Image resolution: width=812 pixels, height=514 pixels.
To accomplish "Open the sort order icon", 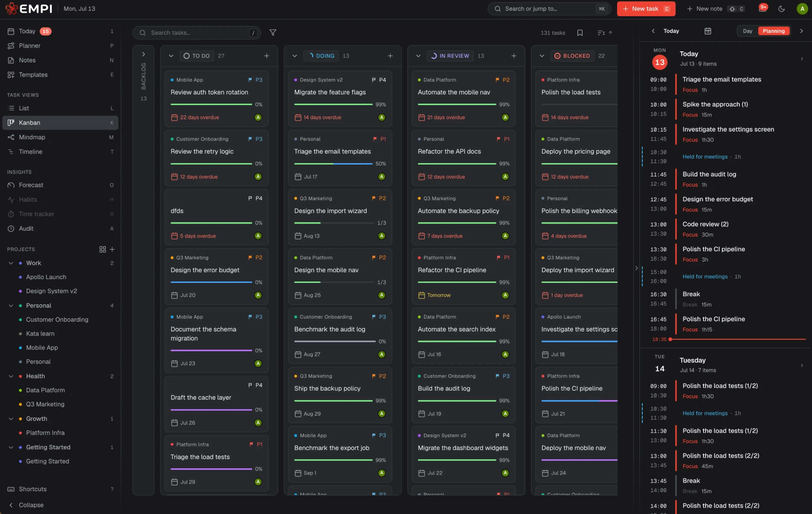I will pos(605,32).
